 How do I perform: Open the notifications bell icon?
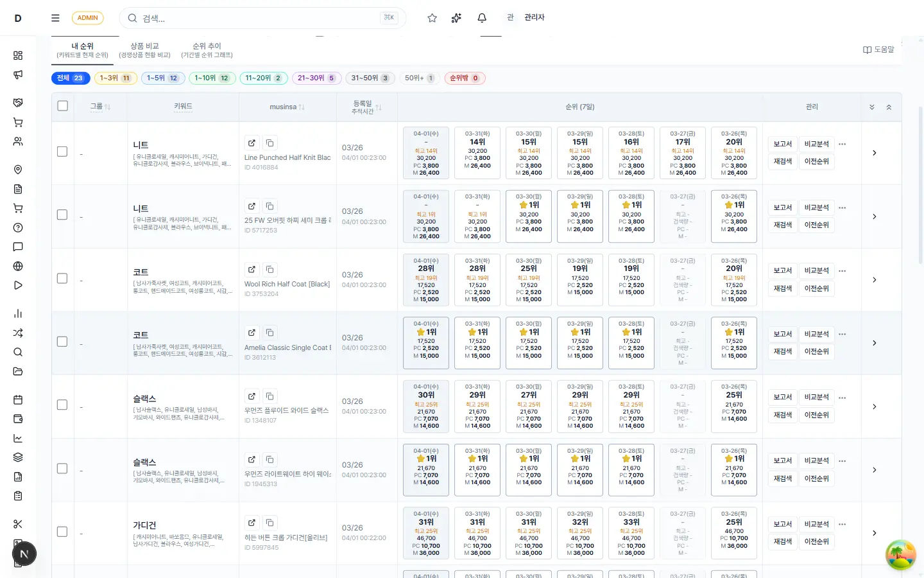482,18
